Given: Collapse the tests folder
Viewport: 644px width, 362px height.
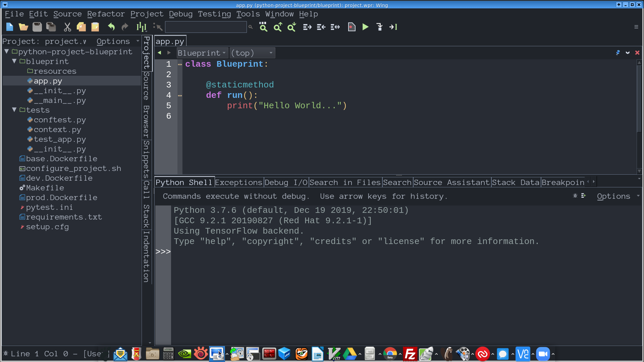Looking at the screenshot, I should tap(14, 110).
